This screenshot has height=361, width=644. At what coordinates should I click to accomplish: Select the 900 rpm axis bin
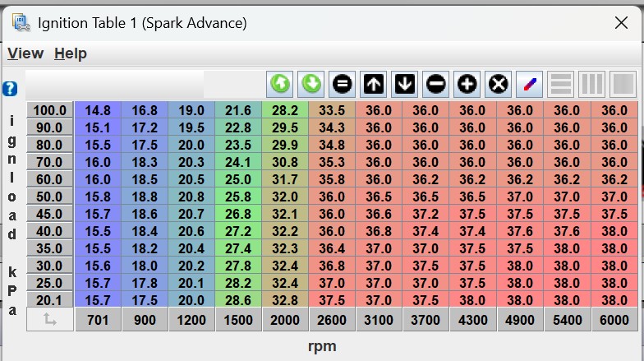(x=145, y=319)
